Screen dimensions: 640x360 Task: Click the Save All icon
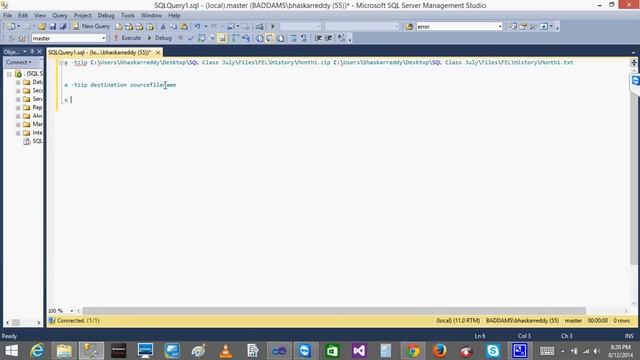click(63, 27)
